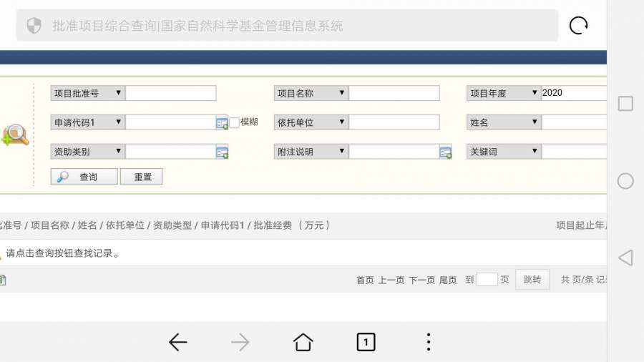Focus the 附注说明 text field
Screen dimensions: 644x362
394,152
